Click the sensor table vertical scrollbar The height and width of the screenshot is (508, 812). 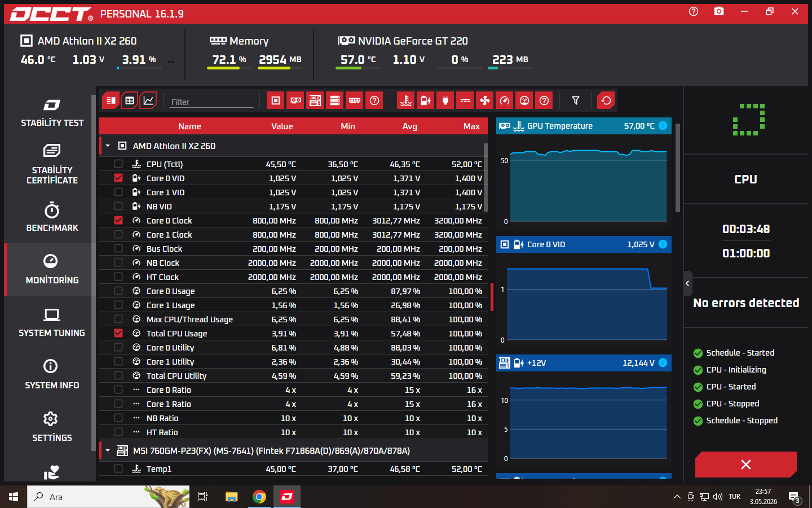[x=486, y=177]
